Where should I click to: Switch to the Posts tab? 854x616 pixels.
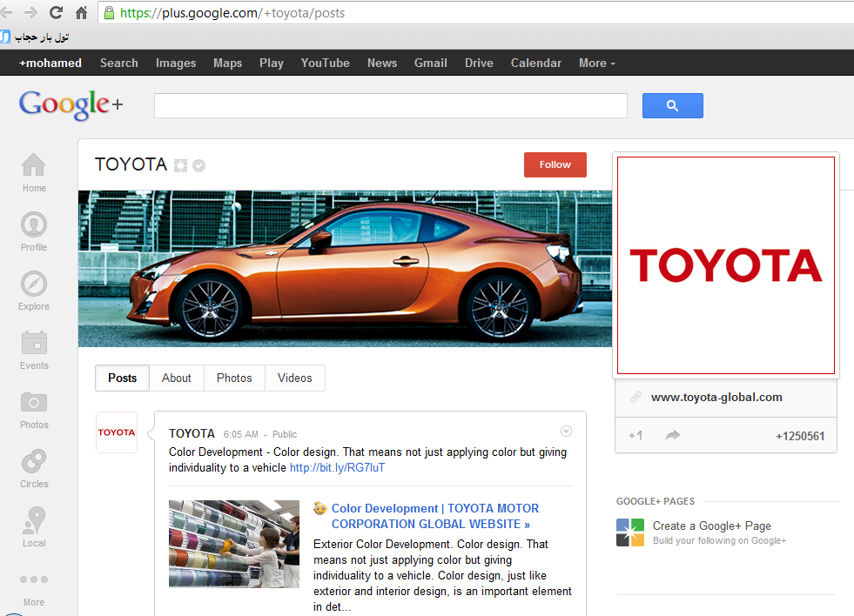[122, 378]
